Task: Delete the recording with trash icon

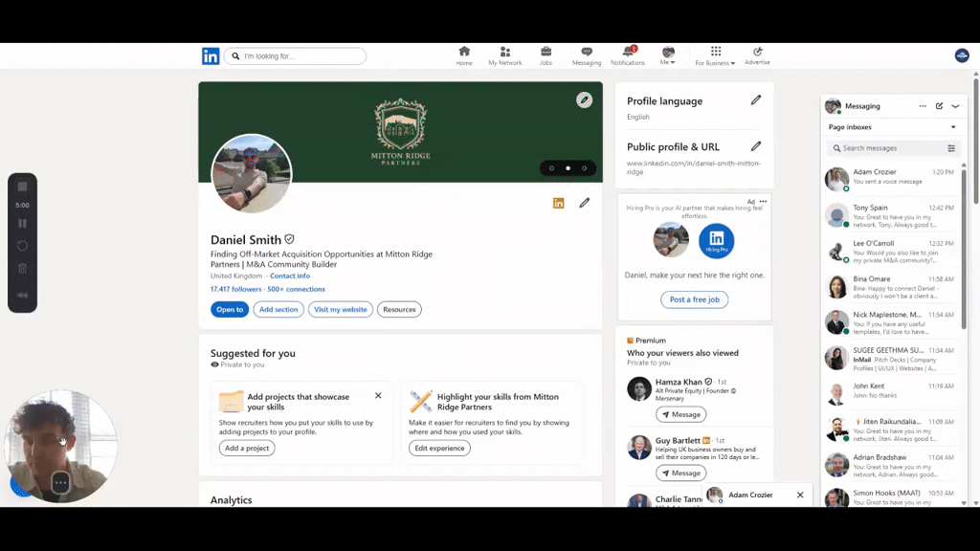Action: pyautogui.click(x=23, y=269)
